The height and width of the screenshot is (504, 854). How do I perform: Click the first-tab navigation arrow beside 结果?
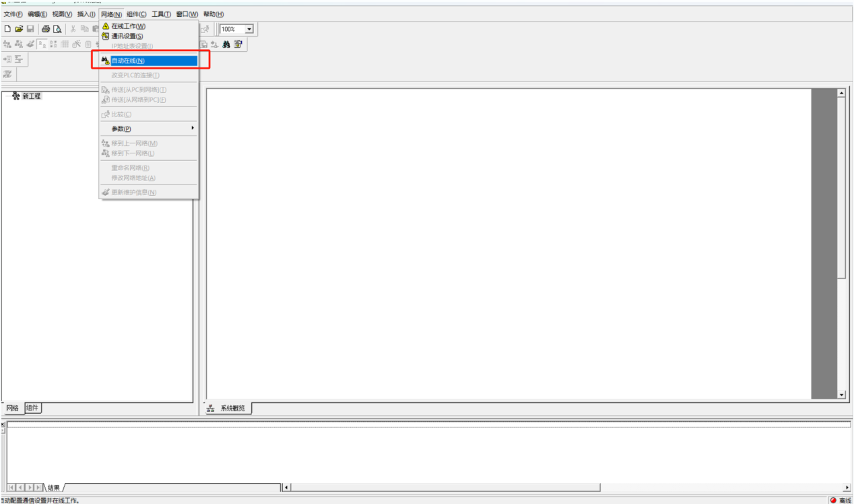tap(11, 487)
